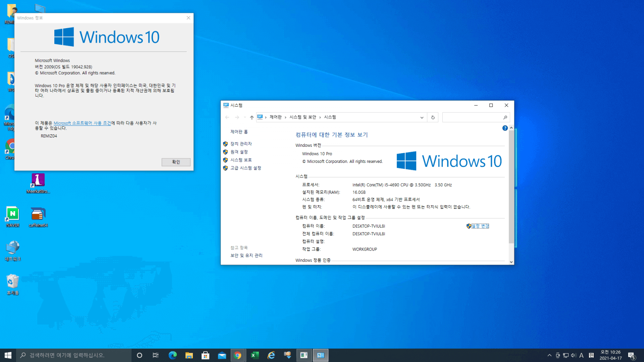Open Microsoft 소프트웨어 사용 조건 link
644x362 pixels.
click(x=82, y=123)
